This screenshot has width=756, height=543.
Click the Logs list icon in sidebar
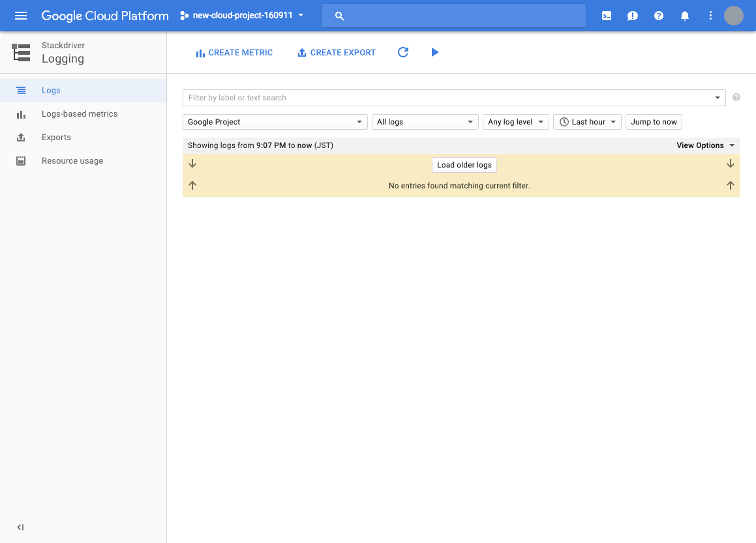coord(21,91)
